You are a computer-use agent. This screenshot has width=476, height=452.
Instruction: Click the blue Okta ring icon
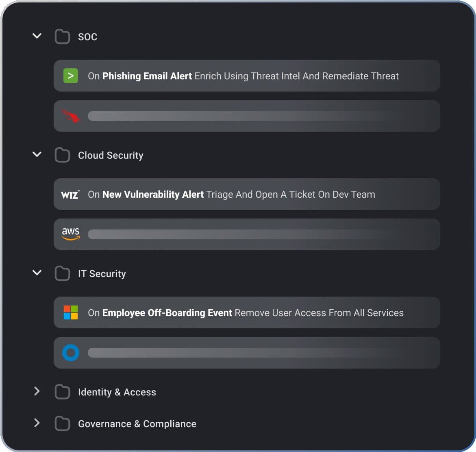coord(71,352)
